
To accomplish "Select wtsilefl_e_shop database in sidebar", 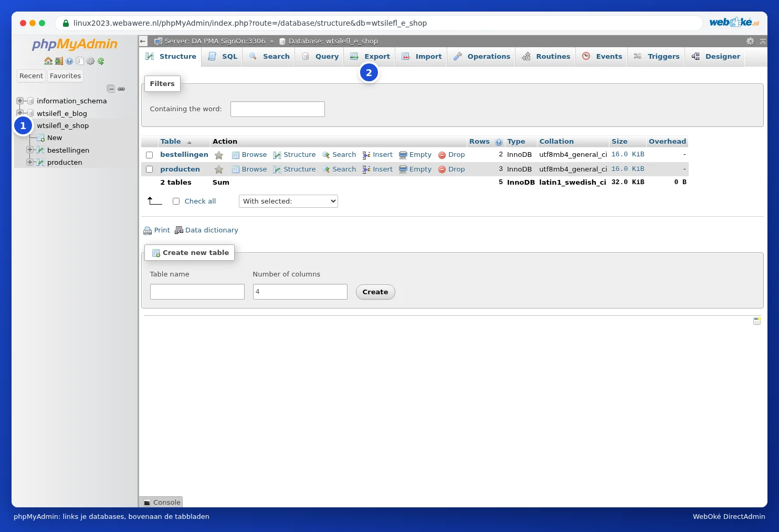I will (62, 125).
